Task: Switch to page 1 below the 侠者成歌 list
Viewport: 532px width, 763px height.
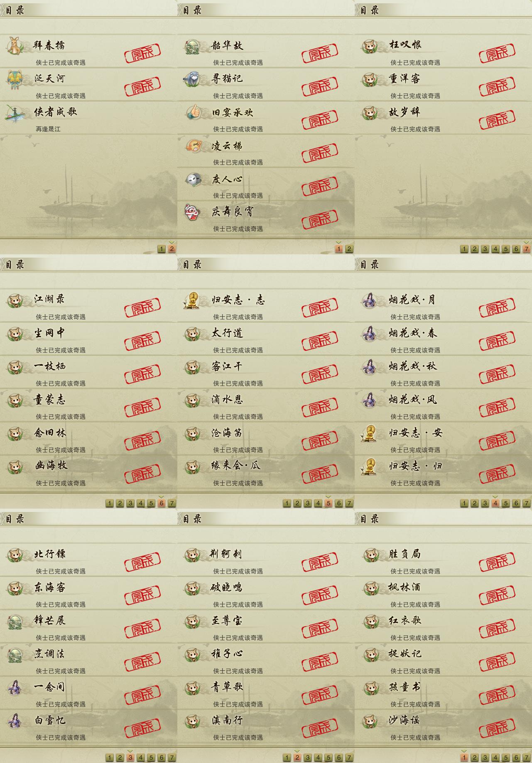Action: (162, 249)
